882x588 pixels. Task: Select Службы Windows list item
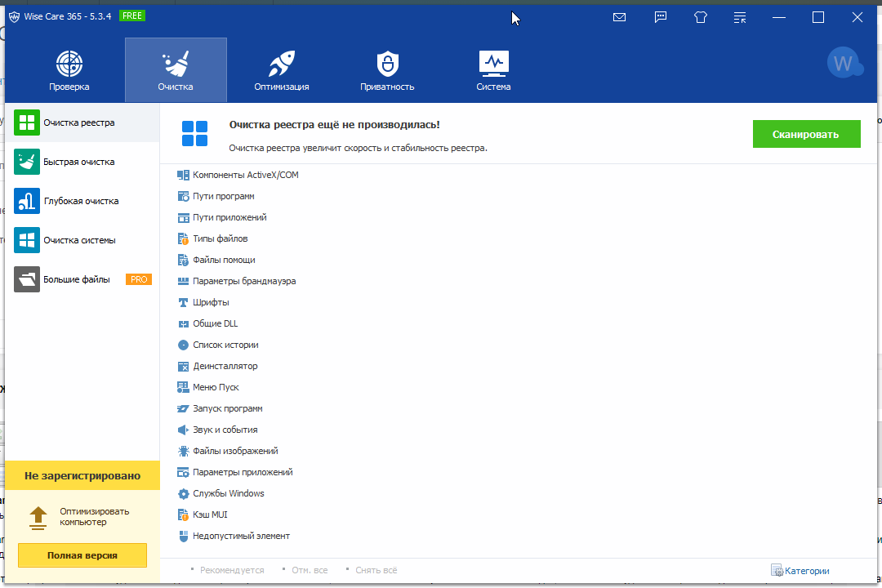click(228, 493)
